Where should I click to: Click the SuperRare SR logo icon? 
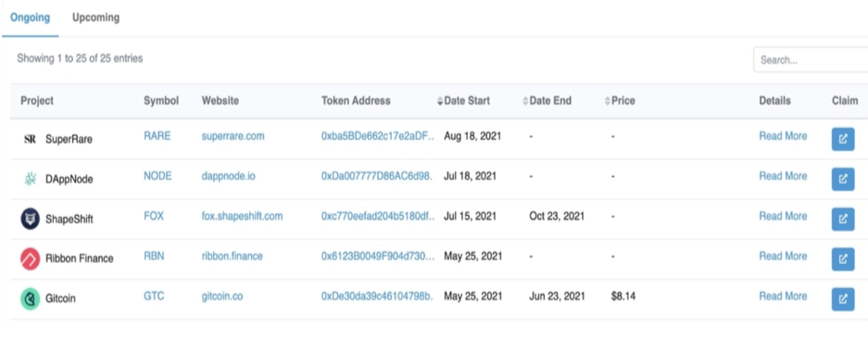pos(30,139)
